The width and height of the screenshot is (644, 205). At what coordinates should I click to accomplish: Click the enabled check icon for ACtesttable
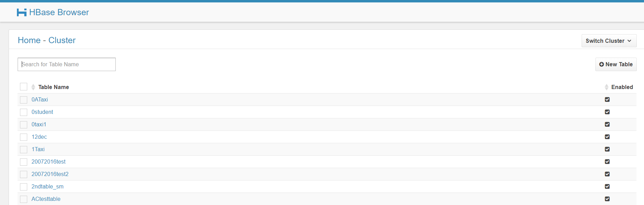point(607,199)
